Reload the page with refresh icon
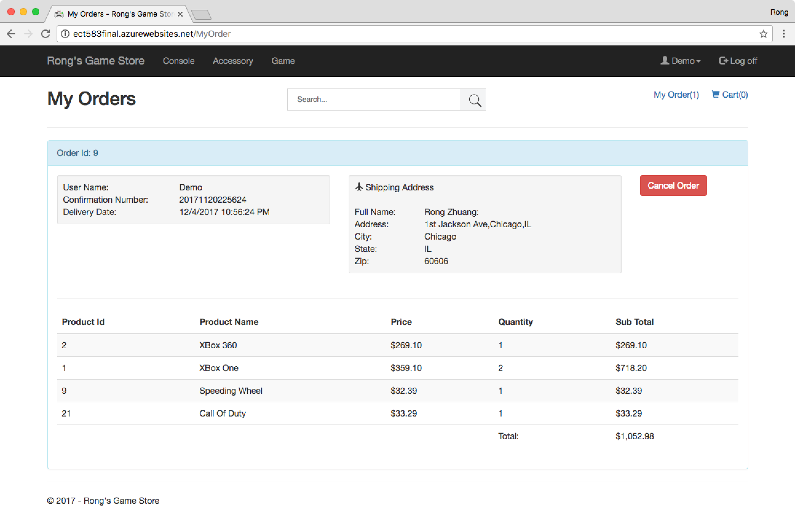Image resolution: width=795 pixels, height=532 pixels. pos(45,33)
